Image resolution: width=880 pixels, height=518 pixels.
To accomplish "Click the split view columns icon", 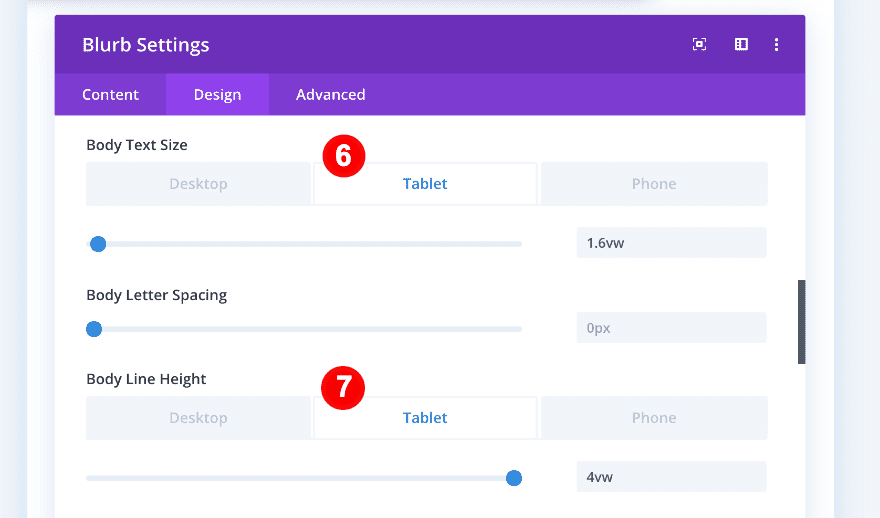I will click(x=741, y=44).
